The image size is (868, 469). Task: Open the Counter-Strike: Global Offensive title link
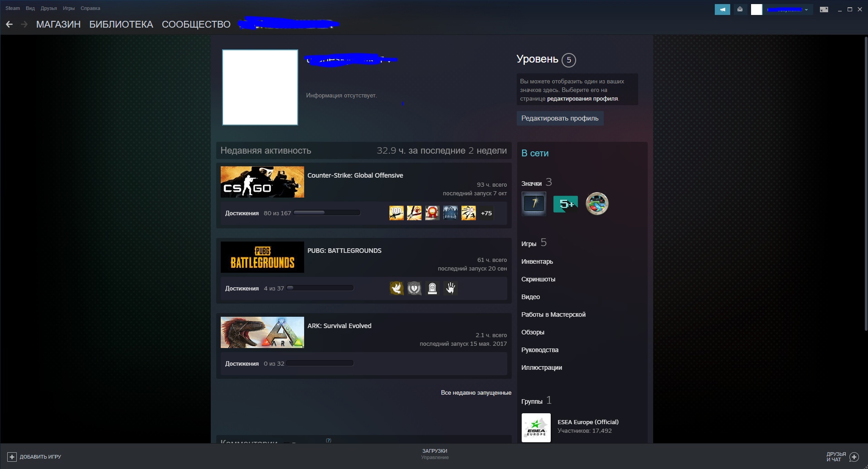tap(355, 175)
